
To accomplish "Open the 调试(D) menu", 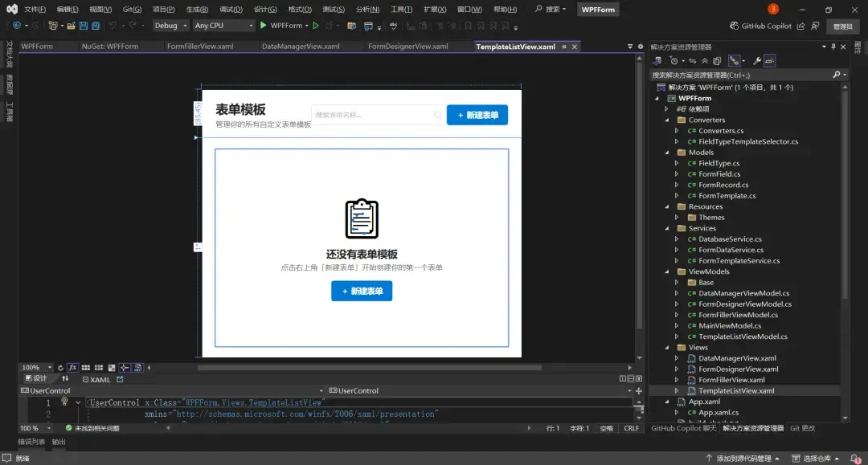I will point(231,10).
